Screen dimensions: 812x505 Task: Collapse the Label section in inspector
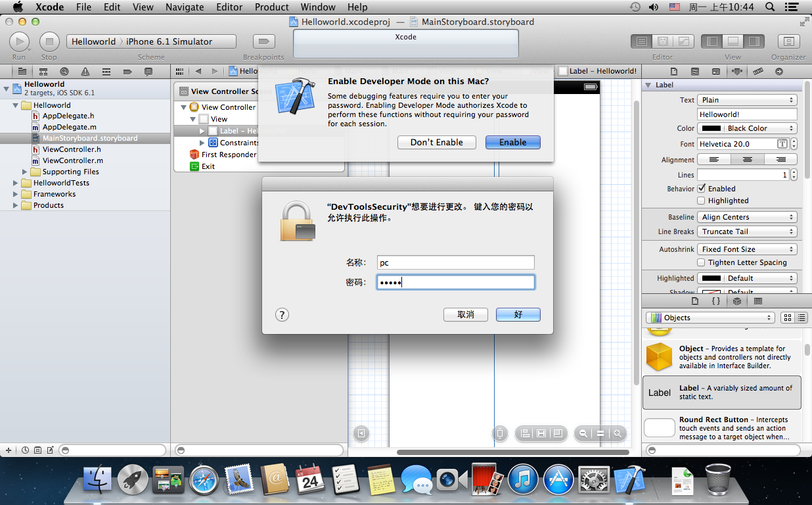click(x=648, y=85)
